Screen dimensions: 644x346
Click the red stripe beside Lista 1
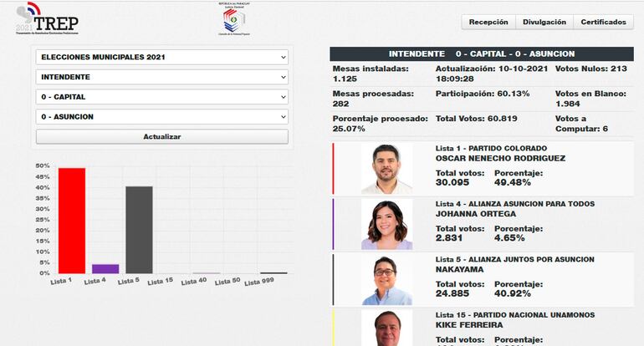(333, 169)
